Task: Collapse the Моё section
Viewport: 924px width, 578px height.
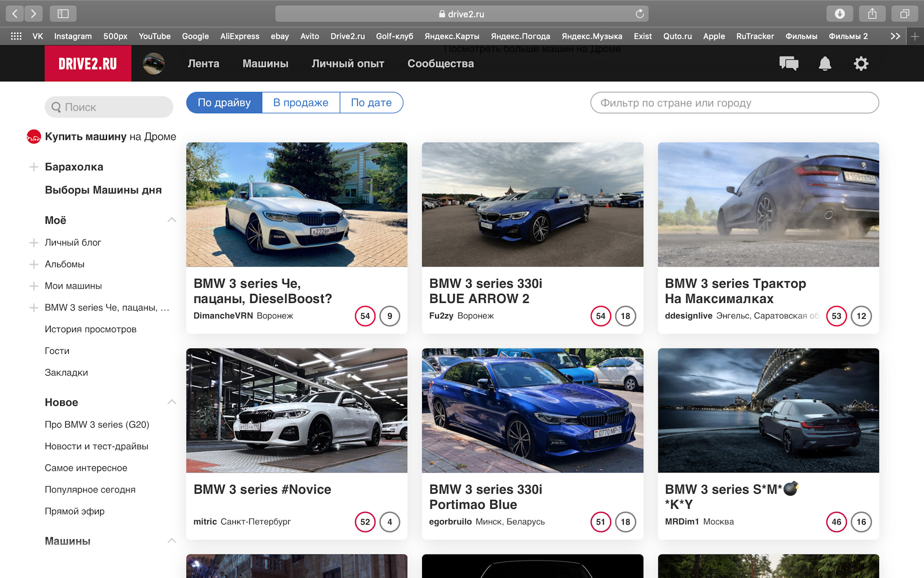Action: [172, 220]
